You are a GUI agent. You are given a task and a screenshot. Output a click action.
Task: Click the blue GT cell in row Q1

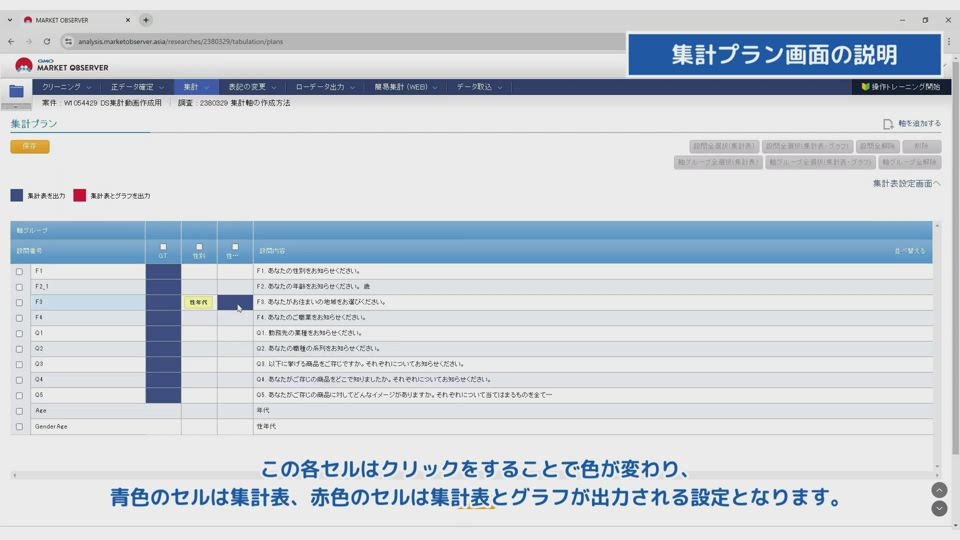(x=163, y=333)
